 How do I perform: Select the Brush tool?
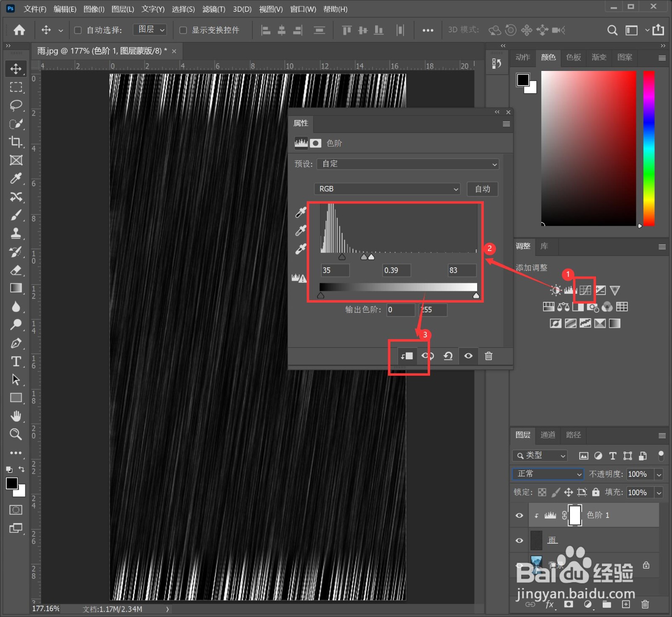16,215
